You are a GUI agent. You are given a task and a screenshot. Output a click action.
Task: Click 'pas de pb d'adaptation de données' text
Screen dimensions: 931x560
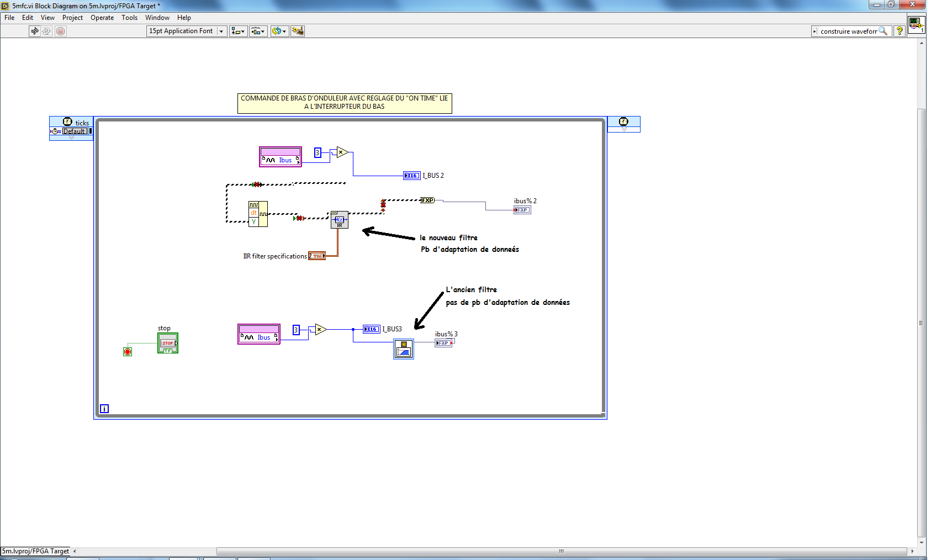tap(507, 303)
